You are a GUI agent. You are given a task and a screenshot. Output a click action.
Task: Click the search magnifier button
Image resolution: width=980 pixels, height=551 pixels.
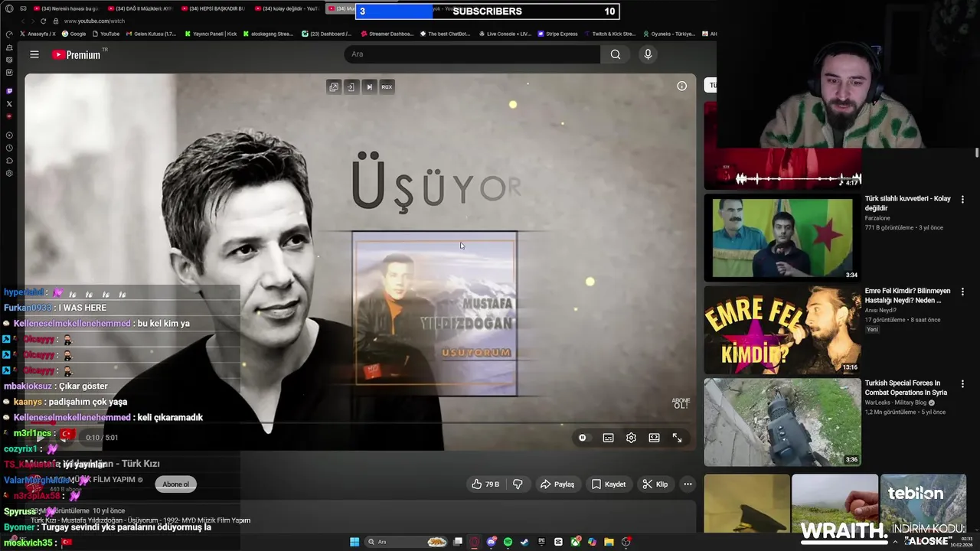click(x=616, y=54)
